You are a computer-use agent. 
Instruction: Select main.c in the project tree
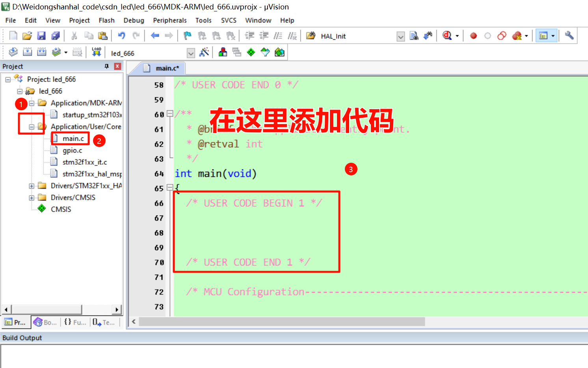pyautogui.click(x=73, y=139)
